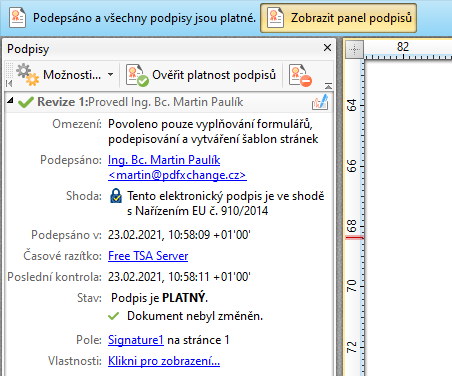This screenshot has width=452, height=376.
Task: Click the ruler origin crosshair box
Action: pos(354,49)
